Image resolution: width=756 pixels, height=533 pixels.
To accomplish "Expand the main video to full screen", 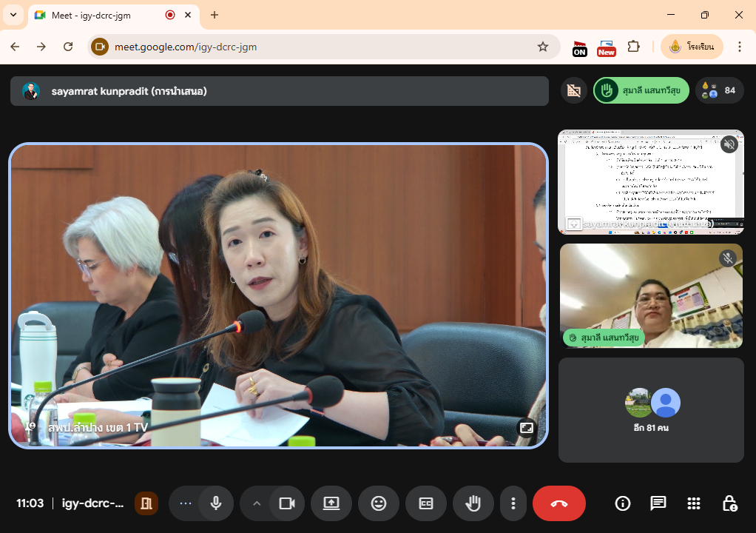I will pos(526,427).
